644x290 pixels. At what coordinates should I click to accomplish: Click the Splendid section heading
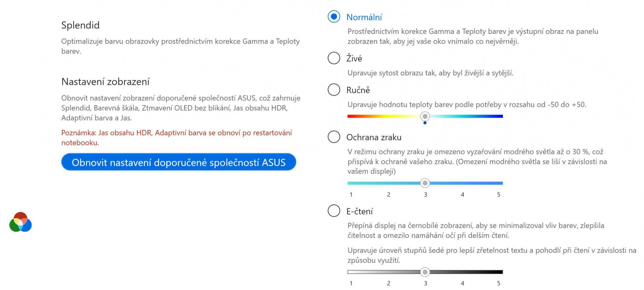point(80,25)
